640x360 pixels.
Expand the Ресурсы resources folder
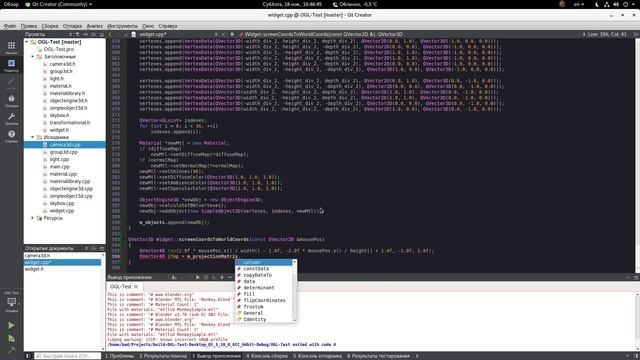point(33,218)
